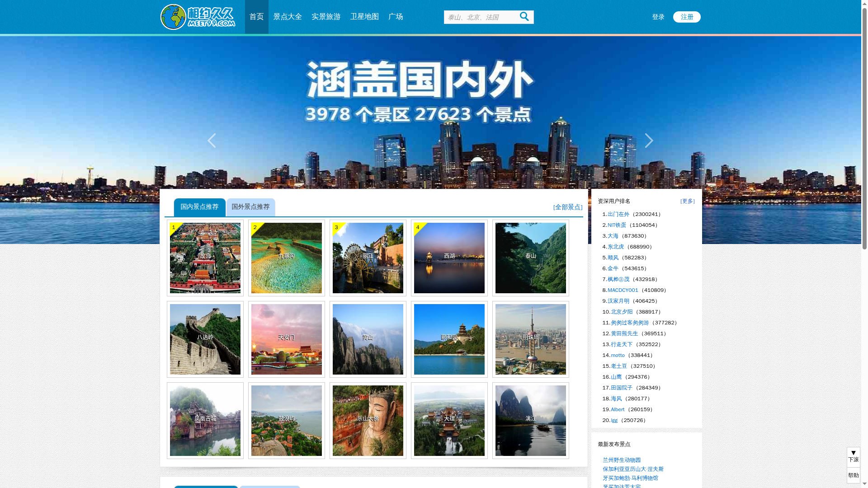This screenshot has width=868, height=488.
Task: Open user 匆匆过客匆匆游 profile link
Action: [x=630, y=323]
